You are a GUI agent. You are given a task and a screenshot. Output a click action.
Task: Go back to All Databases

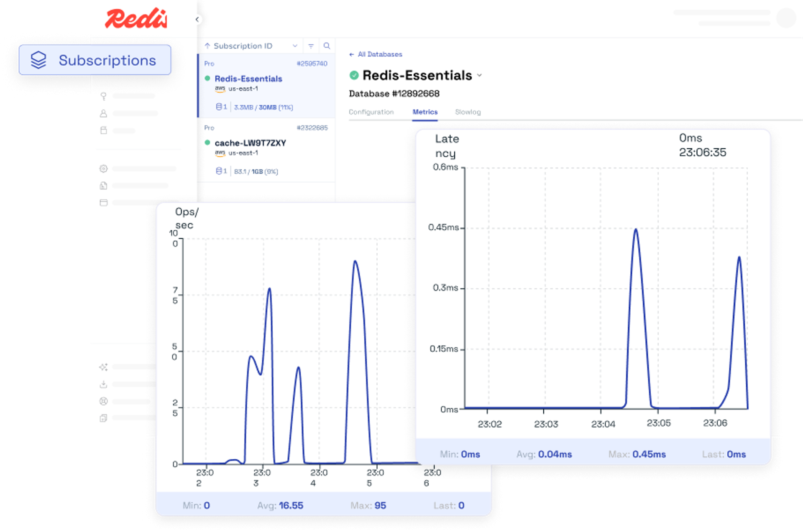[x=376, y=54]
